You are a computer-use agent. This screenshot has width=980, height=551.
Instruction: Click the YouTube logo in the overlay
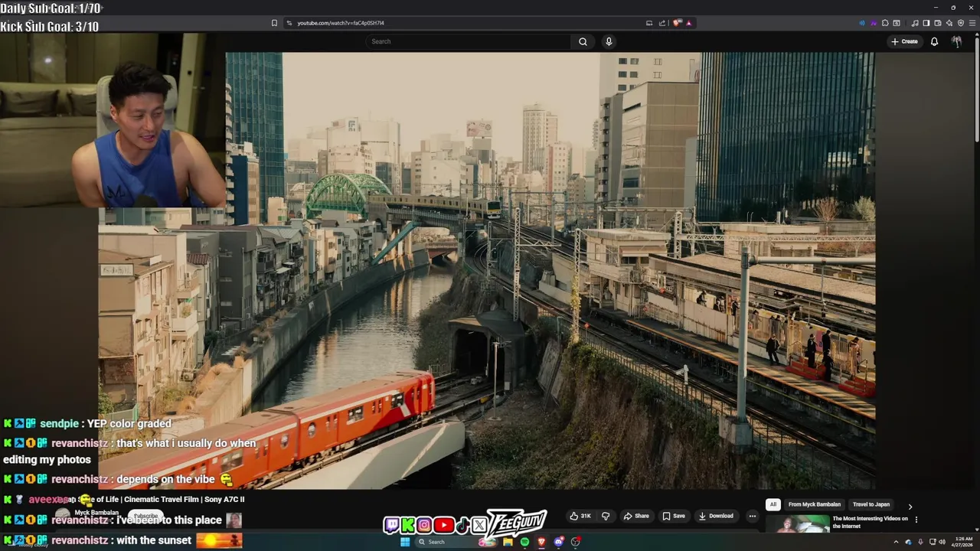point(443,525)
